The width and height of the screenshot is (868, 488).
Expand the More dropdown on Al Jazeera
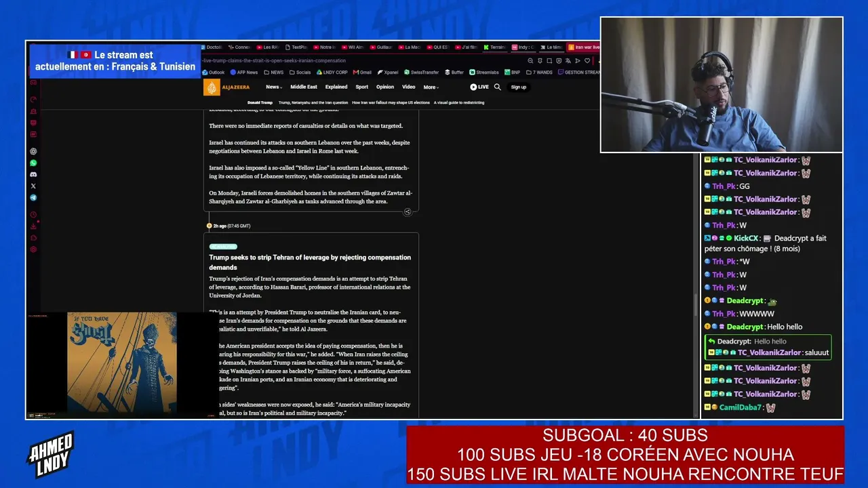tap(431, 87)
